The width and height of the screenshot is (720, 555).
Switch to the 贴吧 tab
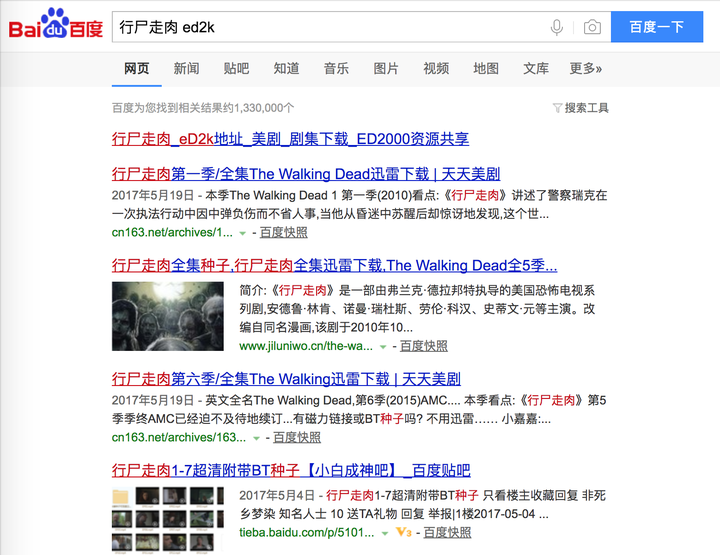pyautogui.click(x=236, y=68)
